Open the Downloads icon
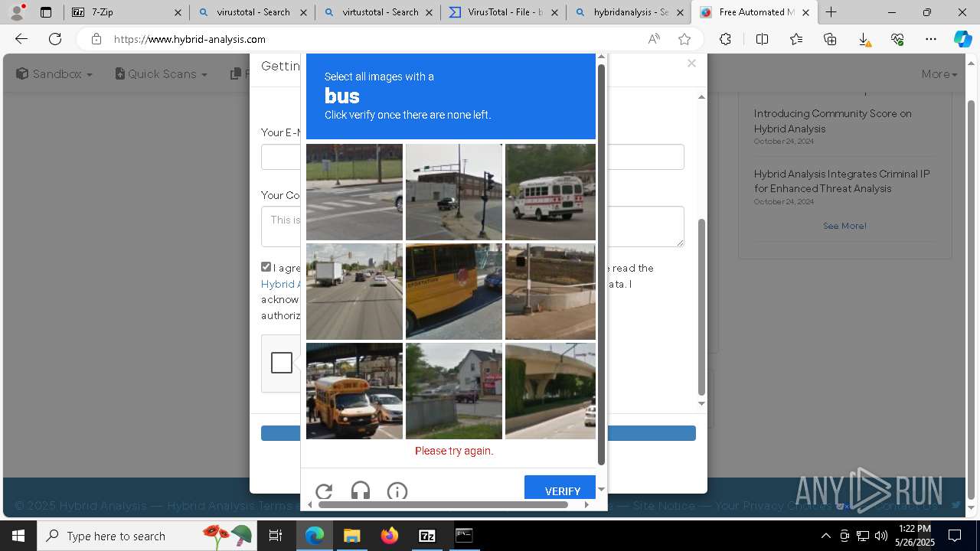Screen dimensions: 980x551 click(x=864, y=39)
